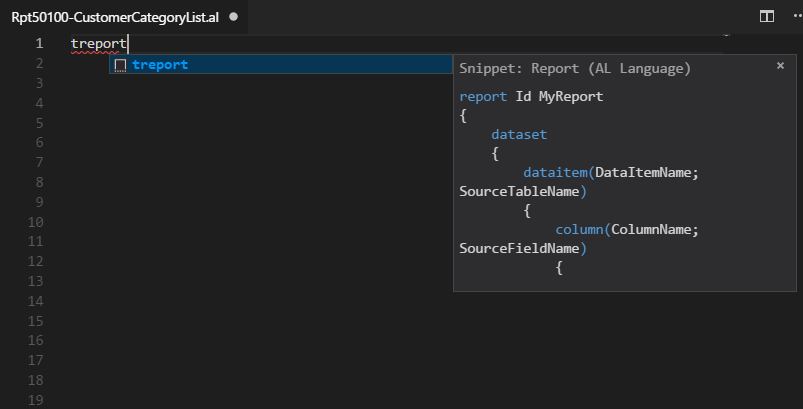Click the column keyword in snippet preview
Screen dimensions: 803x409
click(x=579, y=229)
